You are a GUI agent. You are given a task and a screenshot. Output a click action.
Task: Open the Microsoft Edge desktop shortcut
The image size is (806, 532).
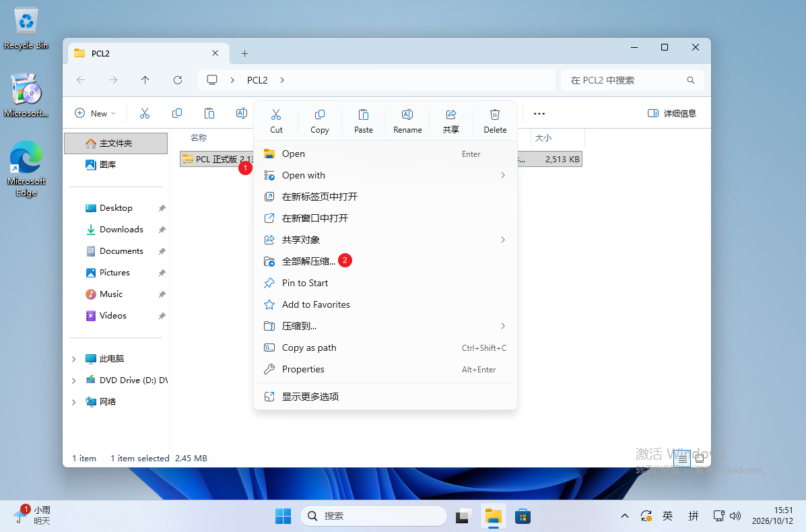[x=26, y=168]
